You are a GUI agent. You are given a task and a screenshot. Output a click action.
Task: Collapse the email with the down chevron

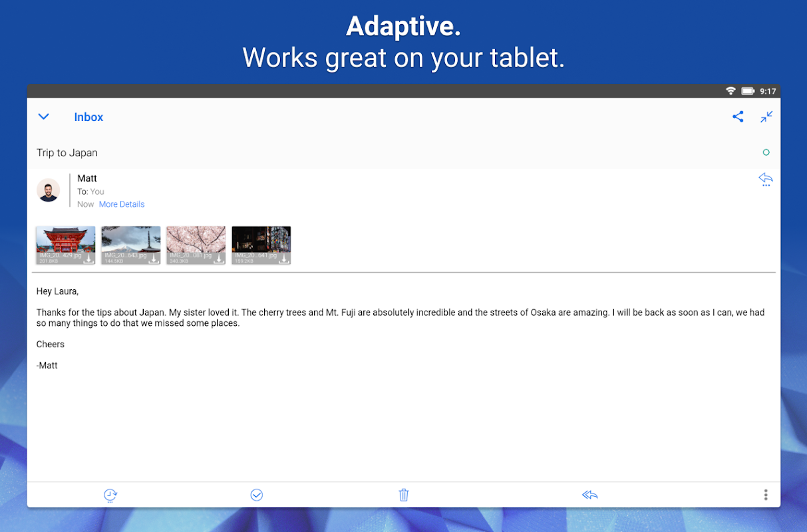point(44,117)
